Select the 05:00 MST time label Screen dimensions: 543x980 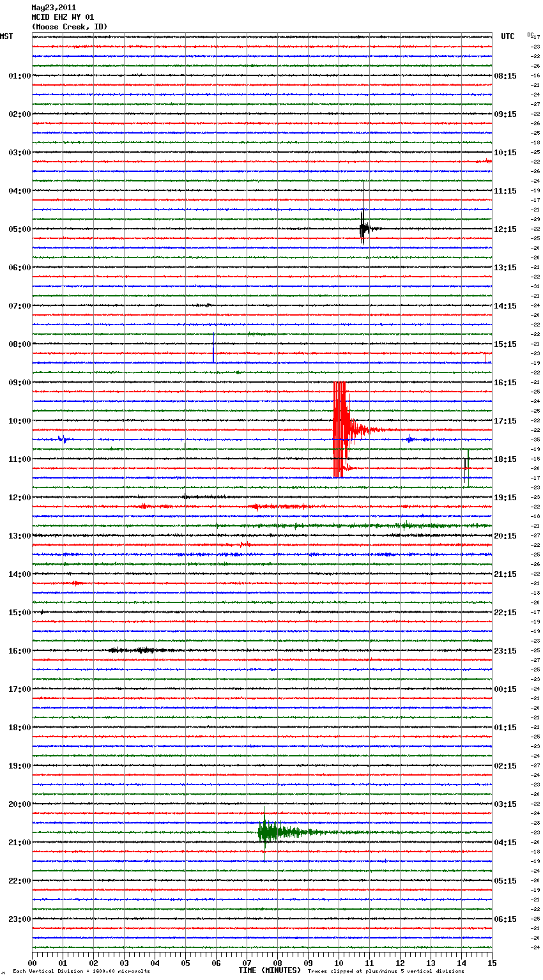click(19, 229)
